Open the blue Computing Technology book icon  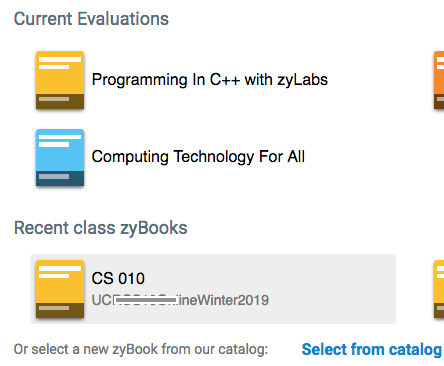[x=60, y=157]
